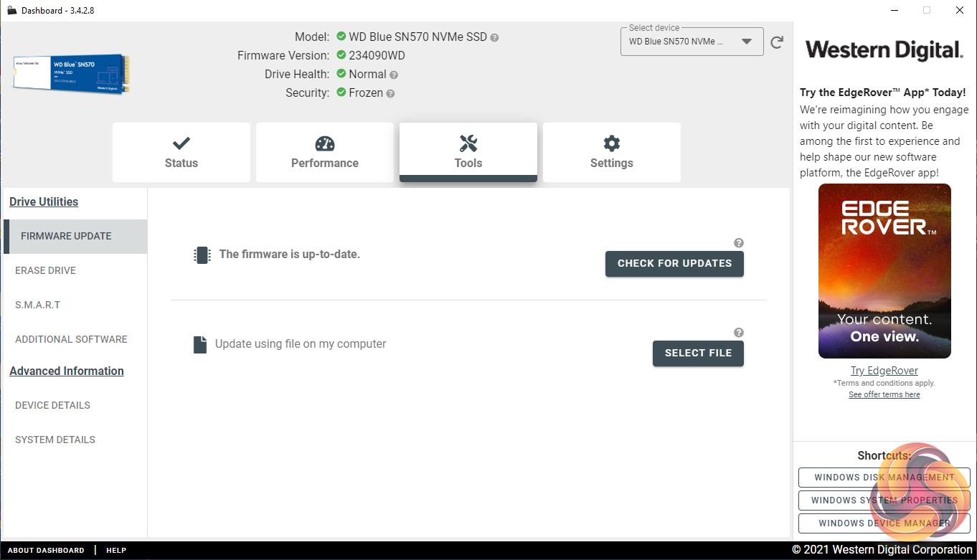Open Windows Disk Management shortcut
The height and width of the screenshot is (560, 977).
coord(884,478)
